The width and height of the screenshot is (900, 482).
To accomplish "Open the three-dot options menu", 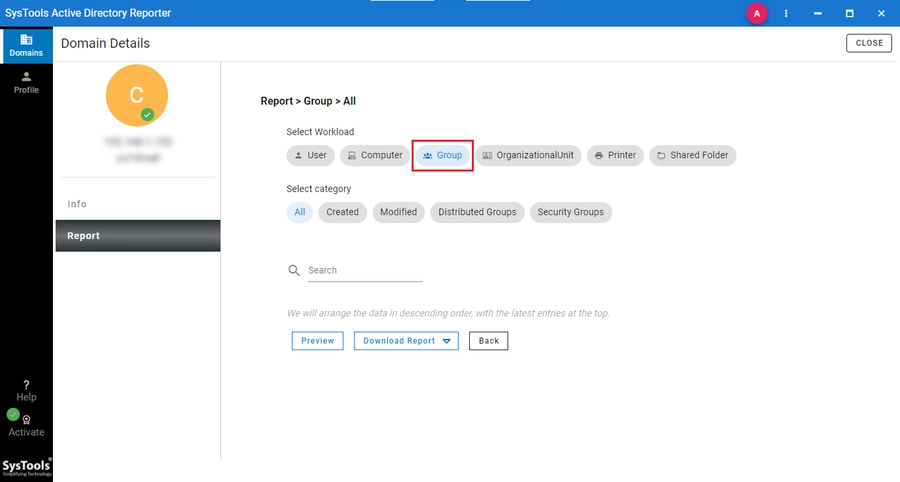I will point(786,13).
